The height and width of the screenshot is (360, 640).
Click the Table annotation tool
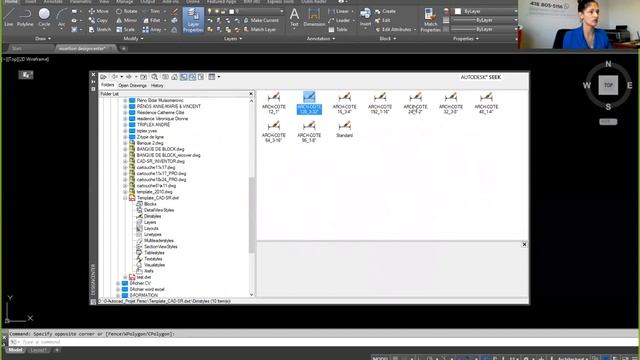pos(338,29)
